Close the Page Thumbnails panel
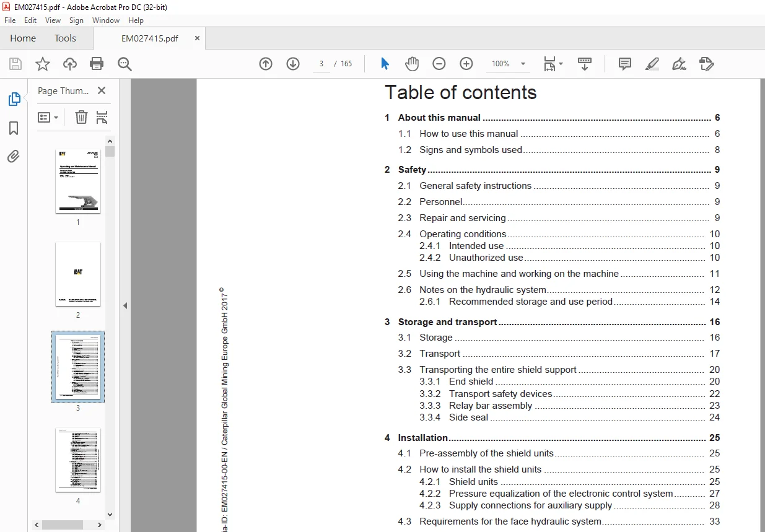 click(x=102, y=90)
